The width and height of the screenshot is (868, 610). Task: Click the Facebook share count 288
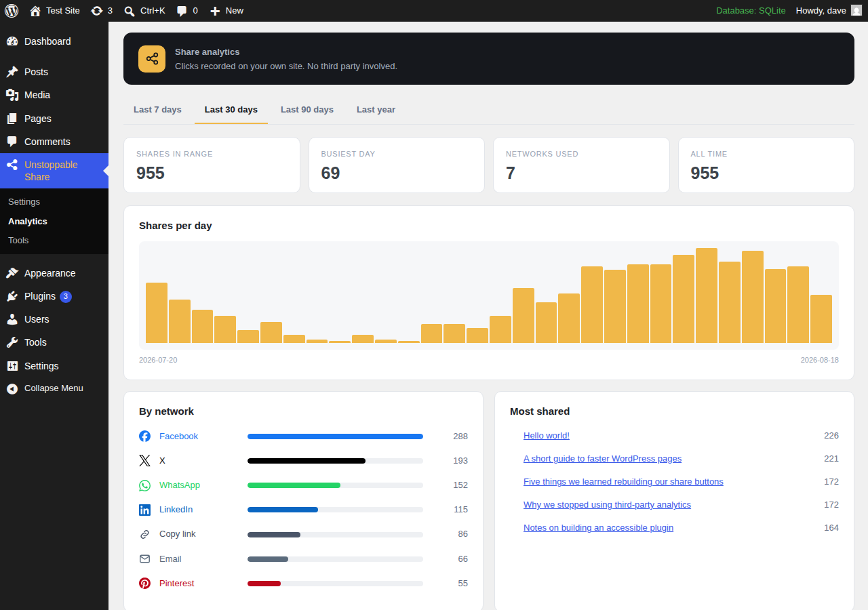tap(460, 436)
